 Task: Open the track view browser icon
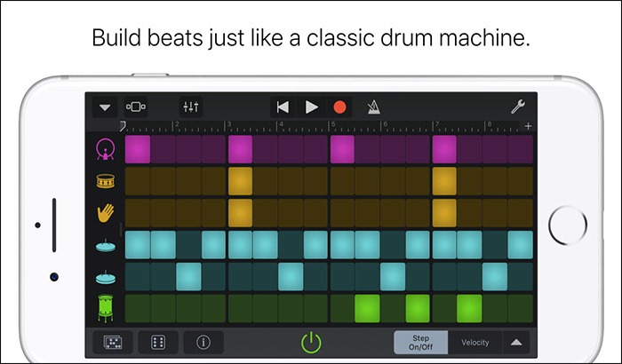coord(136,107)
